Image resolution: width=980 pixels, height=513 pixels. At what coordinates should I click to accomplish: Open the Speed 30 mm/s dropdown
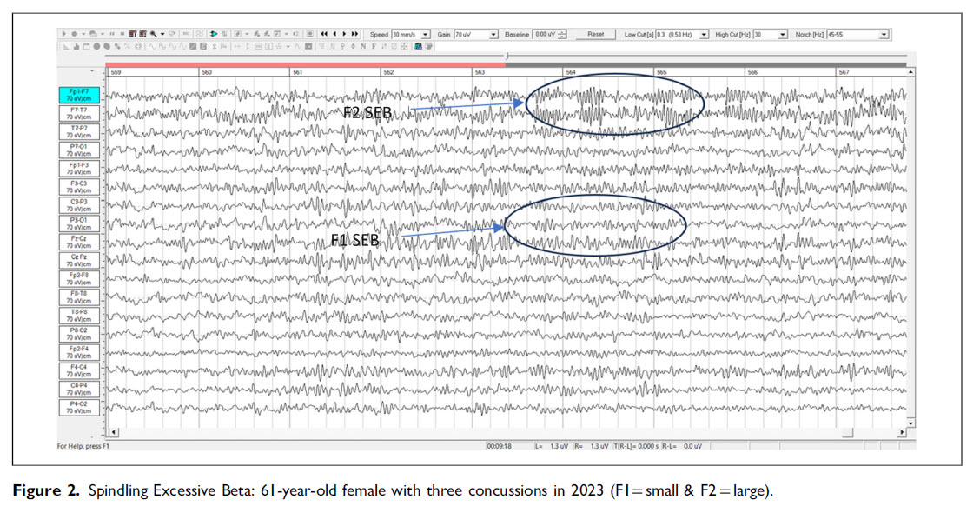[426, 34]
